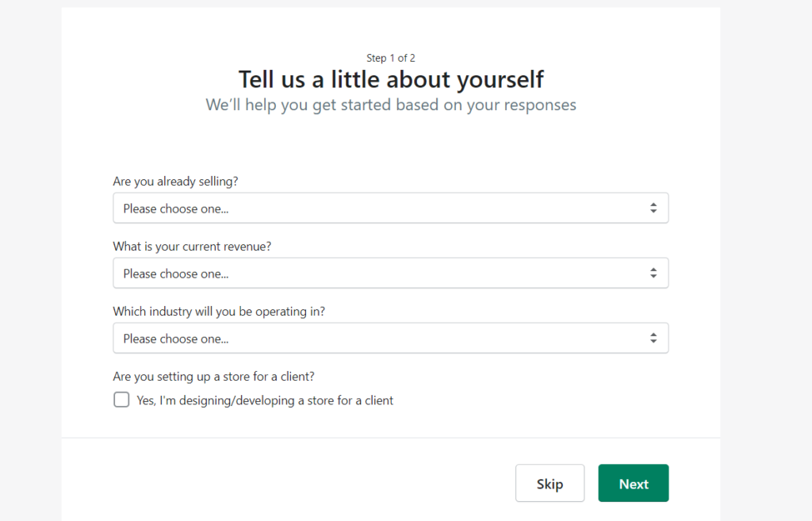The width and height of the screenshot is (812, 521).
Task: Click the "What is your current revenue?" label
Action: click(x=192, y=247)
